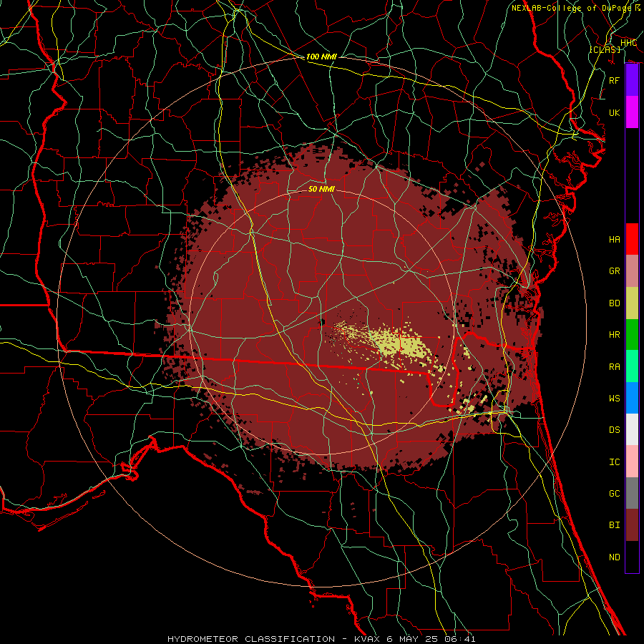Click the ND black legend swatch
This screenshot has width=644, height=644.
[632, 557]
